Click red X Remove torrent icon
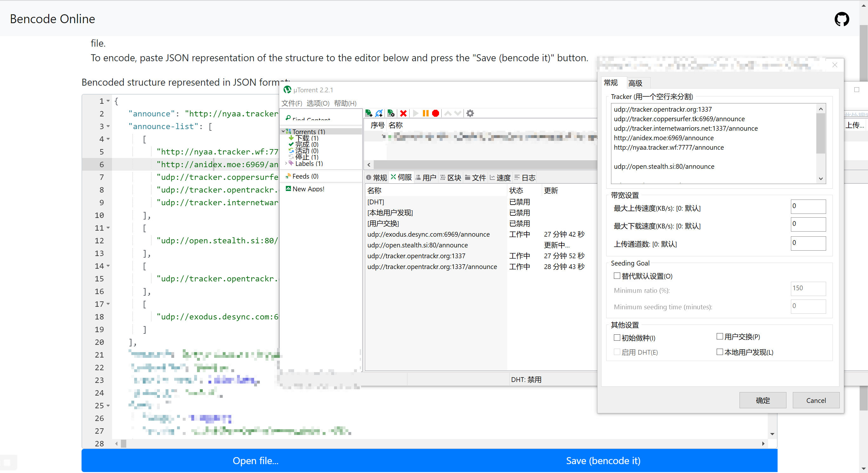This screenshot has width=868, height=473. (x=403, y=113)
